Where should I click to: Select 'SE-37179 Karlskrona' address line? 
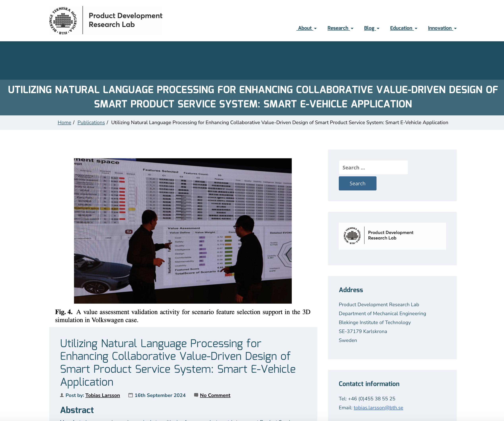[363, 331]
